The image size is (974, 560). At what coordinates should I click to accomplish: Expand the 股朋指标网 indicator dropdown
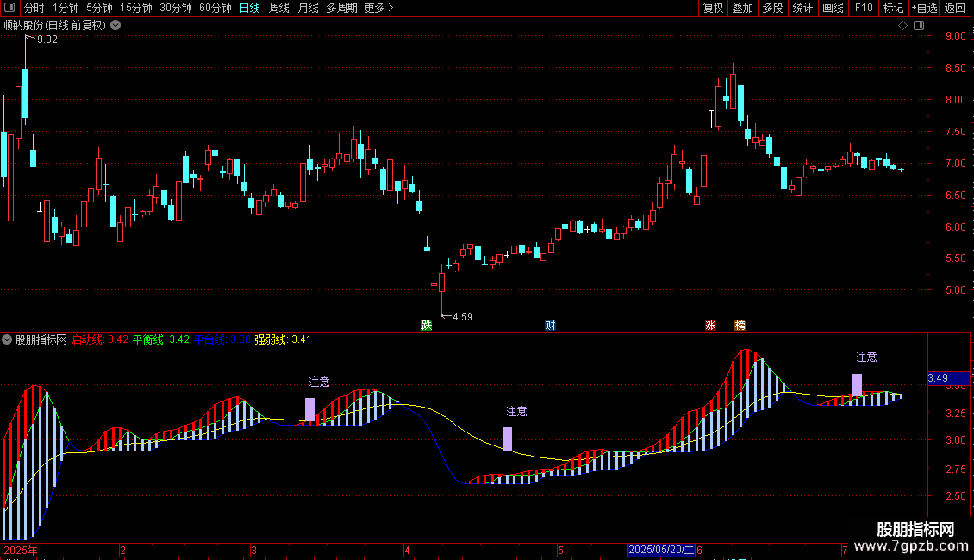coord(7,339)
